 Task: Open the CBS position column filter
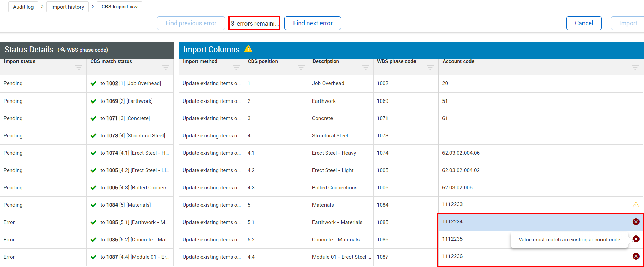[x=301, y=68]
